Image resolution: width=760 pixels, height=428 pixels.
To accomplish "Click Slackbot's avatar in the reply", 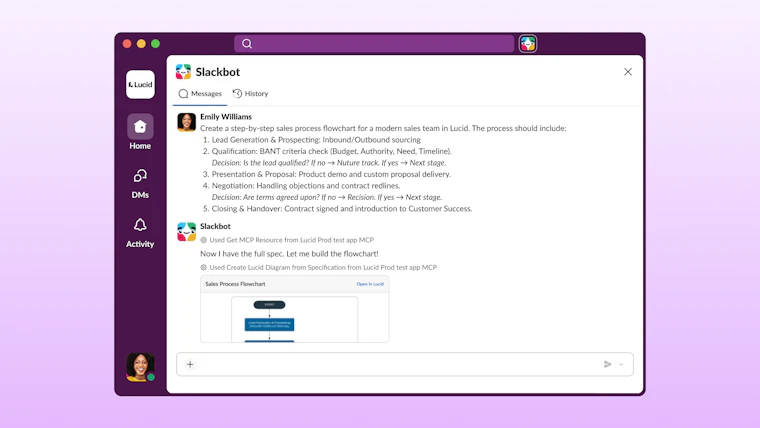I will pyautogui.click(x=186, y=232).
